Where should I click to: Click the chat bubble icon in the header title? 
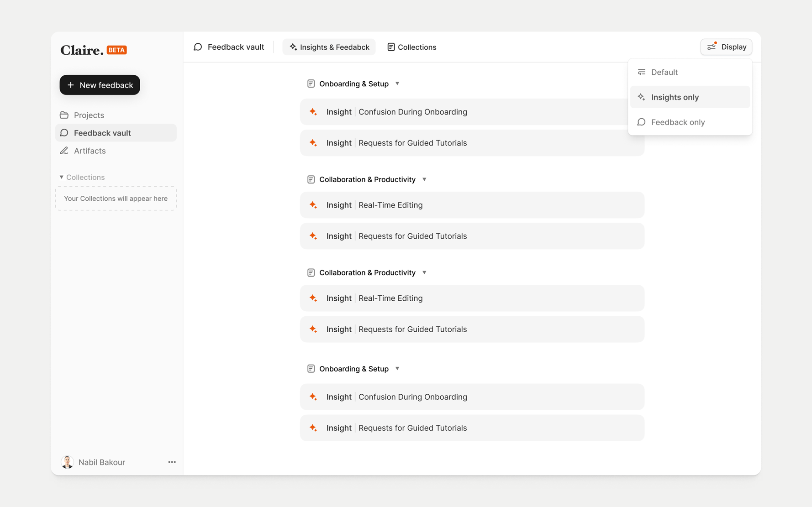click(x=198, y=47)
